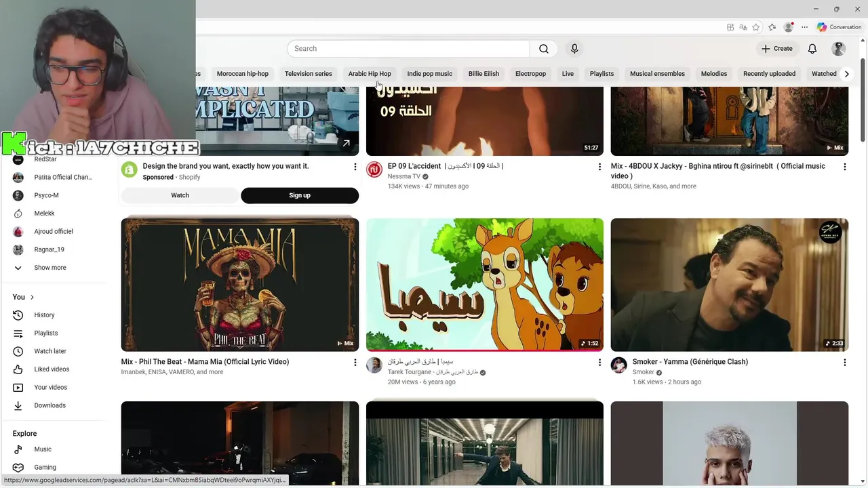Open Edge favorites list
This screenshot has width=868, height=488.
pyautogui.click(x=772, y=27)
